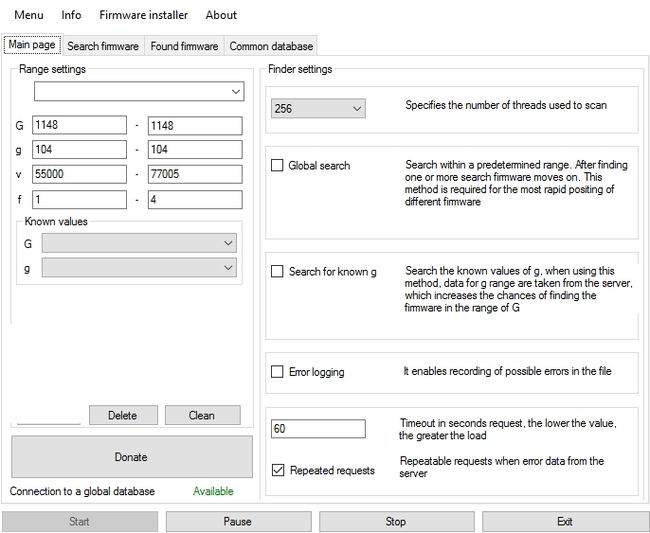Click the Clean button
The width and height of the screenshot is (650, 533).
click(x=202, y=415)
